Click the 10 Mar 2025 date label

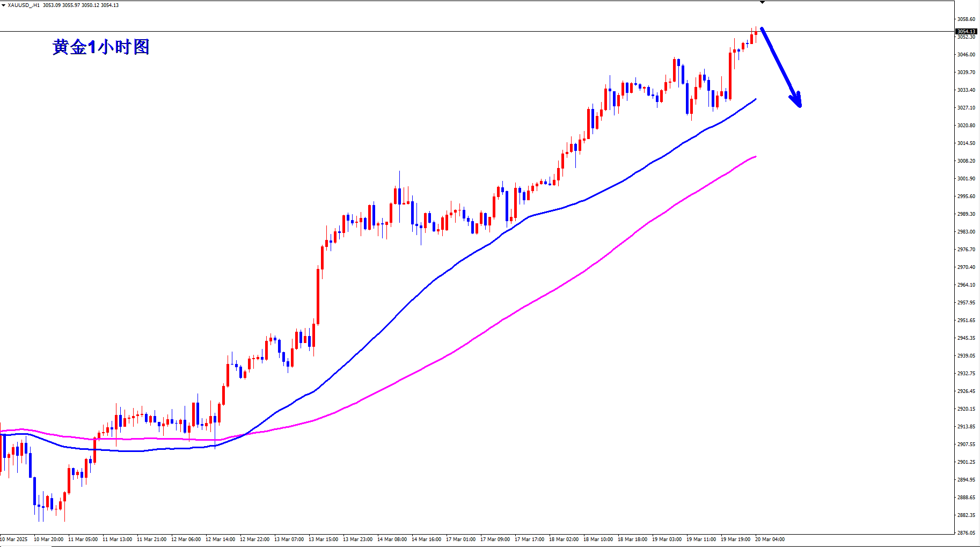coord(14,539)
